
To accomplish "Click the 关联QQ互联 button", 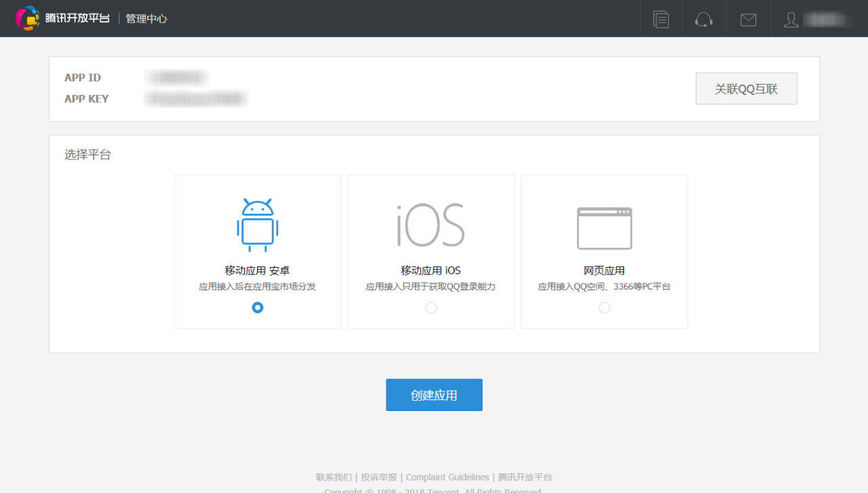I will pyautogui.click(x=747, y=89).
